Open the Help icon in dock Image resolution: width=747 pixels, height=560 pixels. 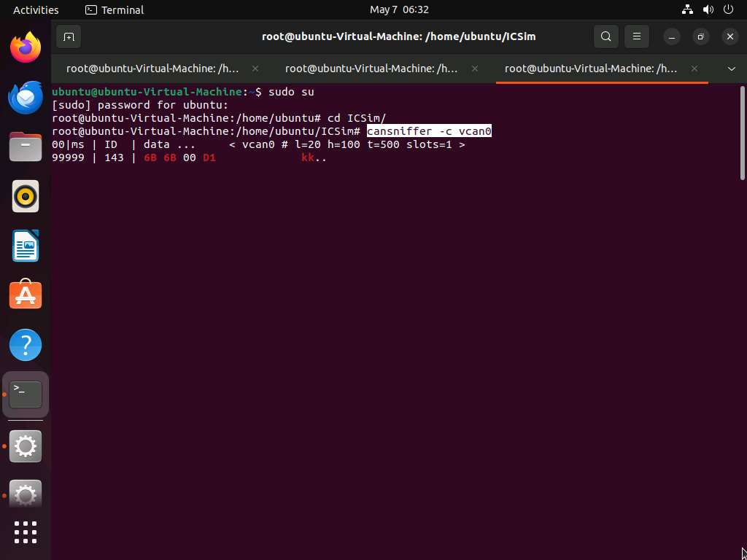[26, 345]
